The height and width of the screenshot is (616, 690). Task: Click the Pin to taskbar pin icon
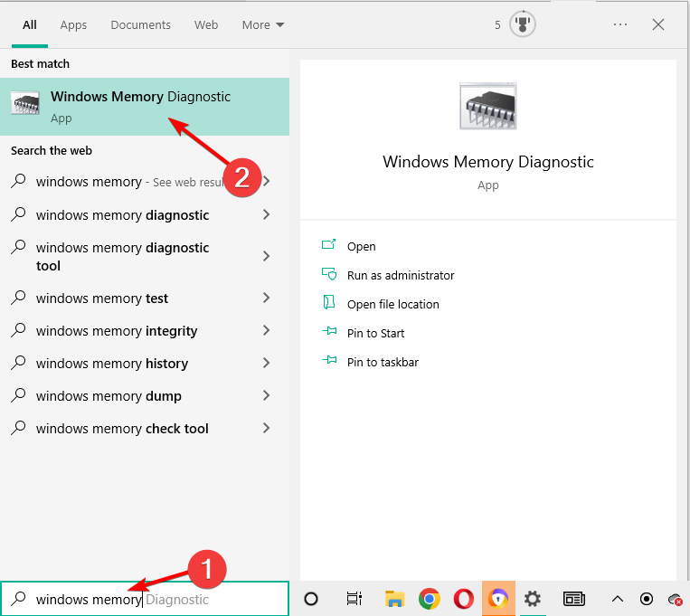coord(329,360)
